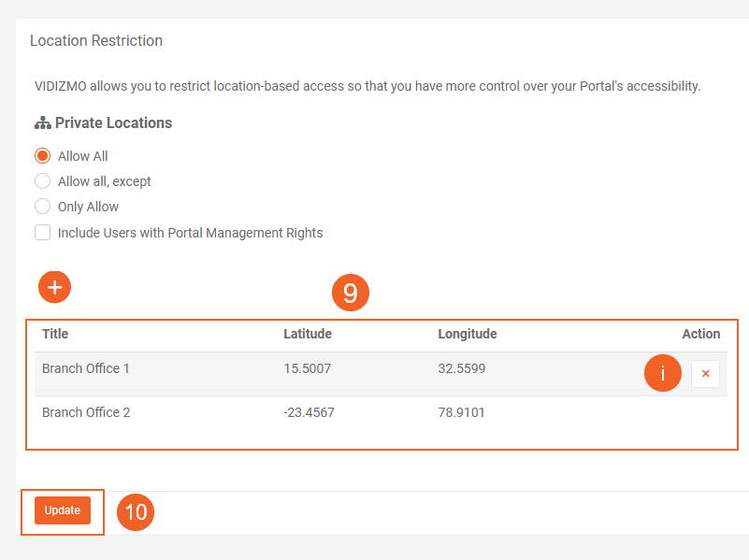Viewport: 749px width, 560px height.
Task: Click the Private Locations sitemap icon
Action: [42, 123]
